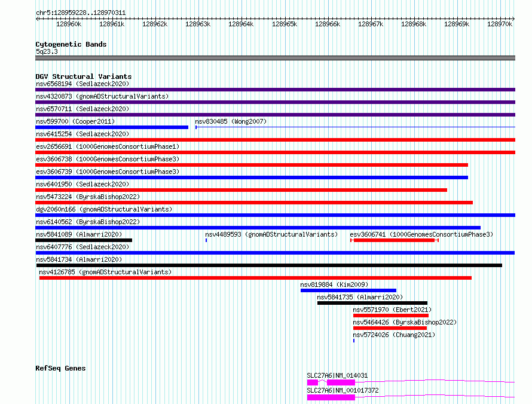Select the nsv6415254 (Sedlazeck2020) red bar
This screenshot has height=404, width=532.
click(x=275, y=140)
